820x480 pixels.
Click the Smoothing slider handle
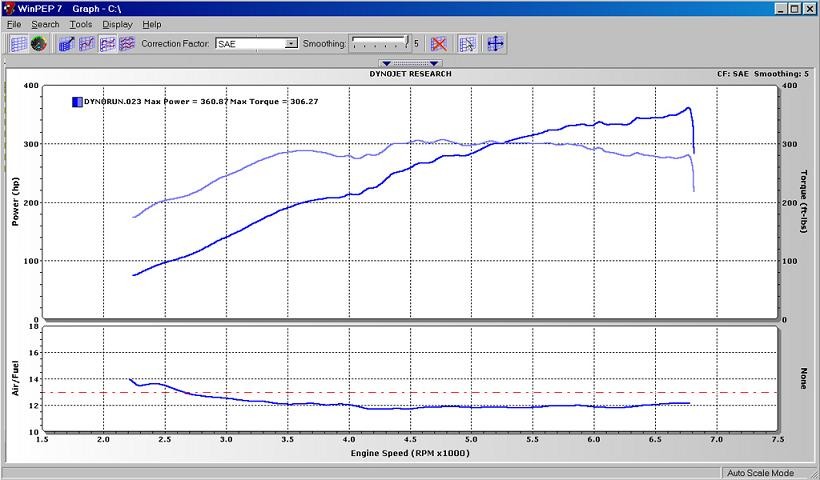pyautogui.click(x=407, y=41)
